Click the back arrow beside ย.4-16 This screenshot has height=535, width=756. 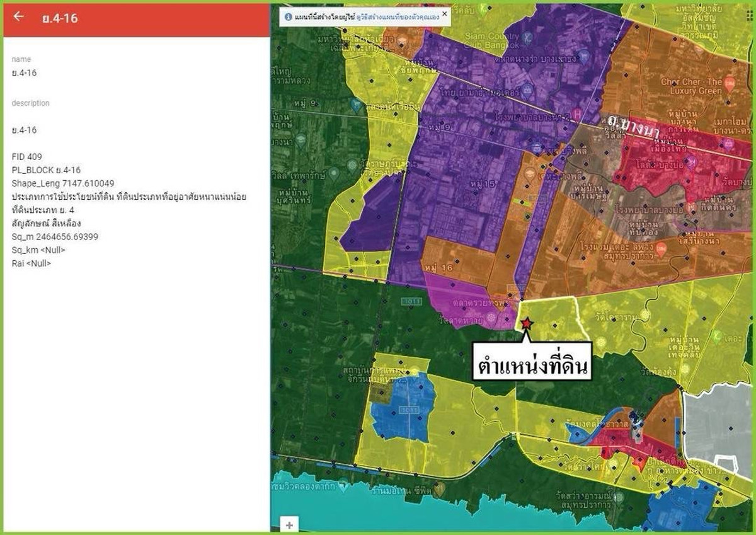click(x=18, y=17)
